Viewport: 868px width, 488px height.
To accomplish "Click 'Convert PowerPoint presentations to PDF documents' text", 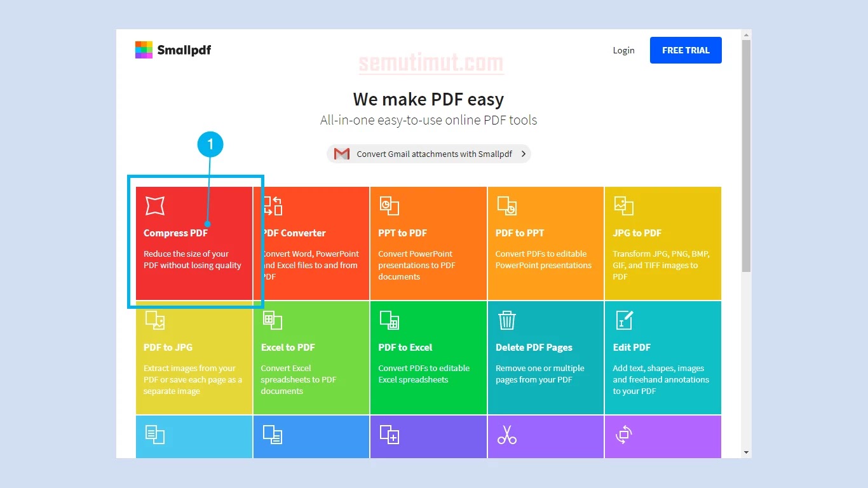I will pos(416,266).
